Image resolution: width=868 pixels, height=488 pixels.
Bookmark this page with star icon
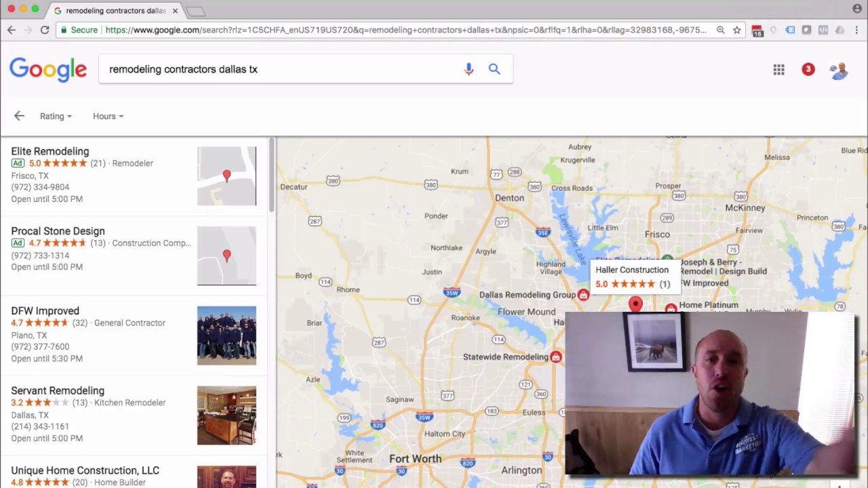(x=736, y=30)
